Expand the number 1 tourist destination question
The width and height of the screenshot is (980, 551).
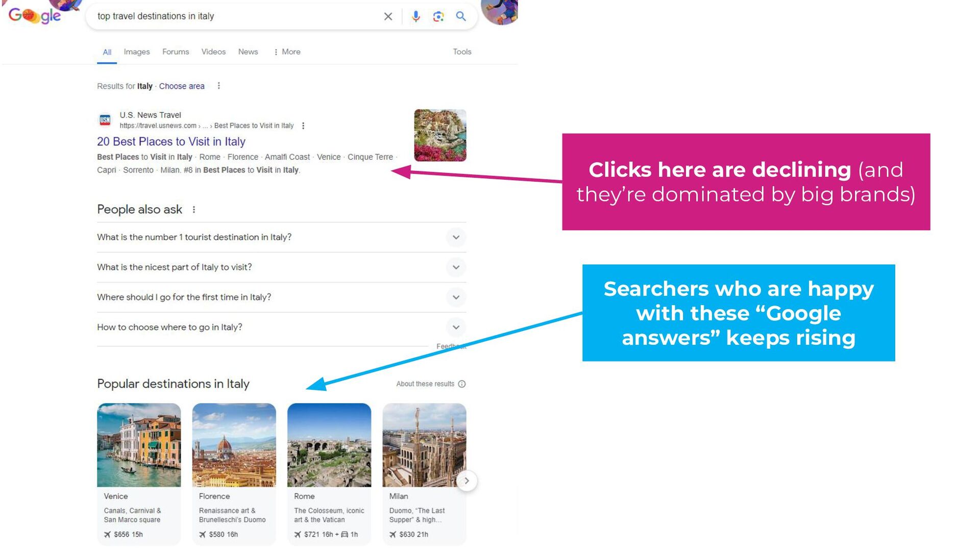(281, 237)
